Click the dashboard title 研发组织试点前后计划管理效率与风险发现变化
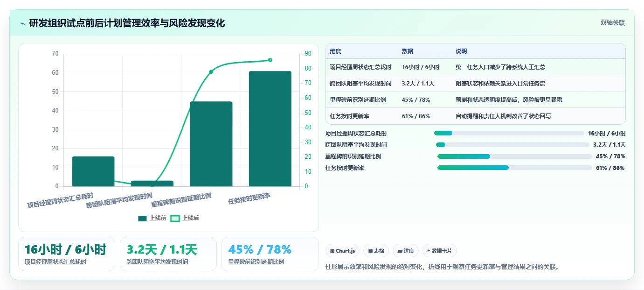644x290 pixels. (x=127, y=23)
